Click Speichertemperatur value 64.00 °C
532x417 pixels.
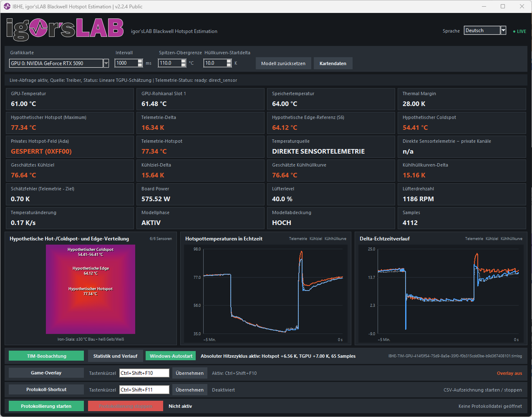pos(285,104)
